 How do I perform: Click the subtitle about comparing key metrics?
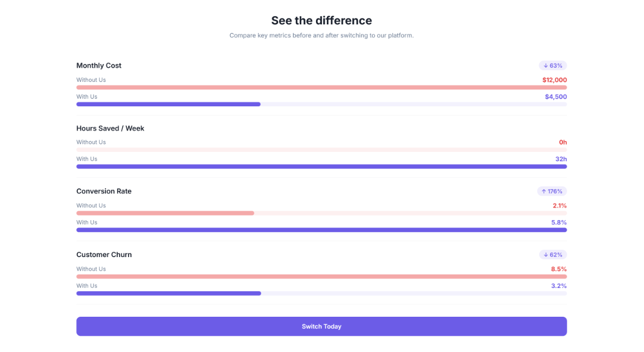(321, 35)
